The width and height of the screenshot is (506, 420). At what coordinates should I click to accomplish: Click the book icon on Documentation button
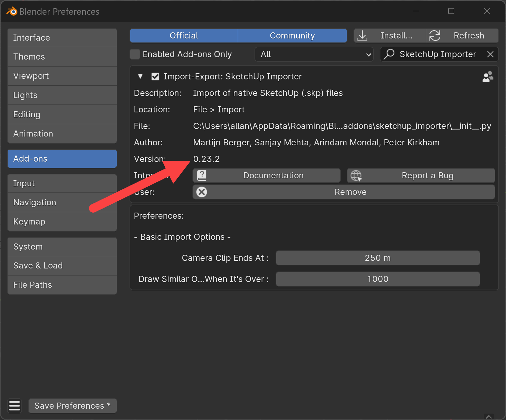tap(202, 175)
